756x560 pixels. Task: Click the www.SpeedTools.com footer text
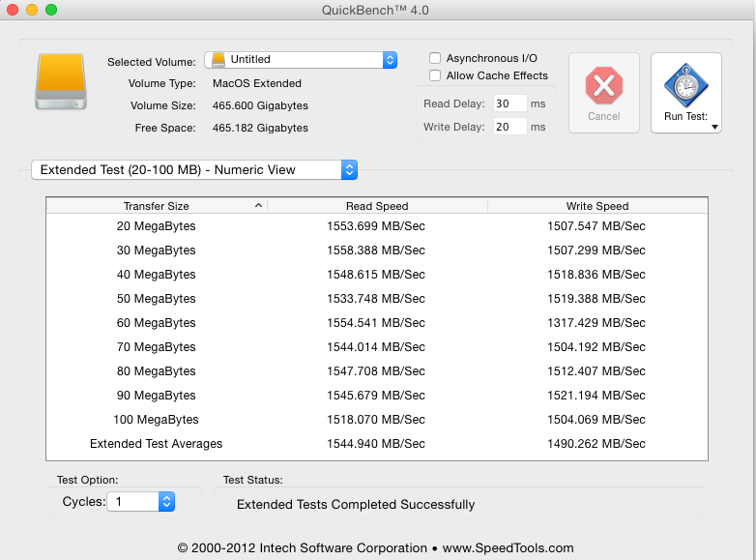pyautogui.click(x=509, y=548)
